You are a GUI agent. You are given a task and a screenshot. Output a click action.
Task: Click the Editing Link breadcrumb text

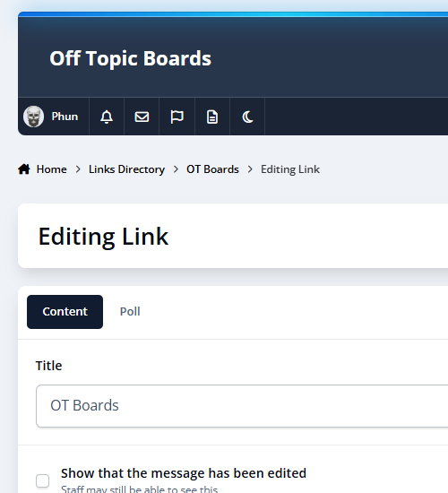290,169
